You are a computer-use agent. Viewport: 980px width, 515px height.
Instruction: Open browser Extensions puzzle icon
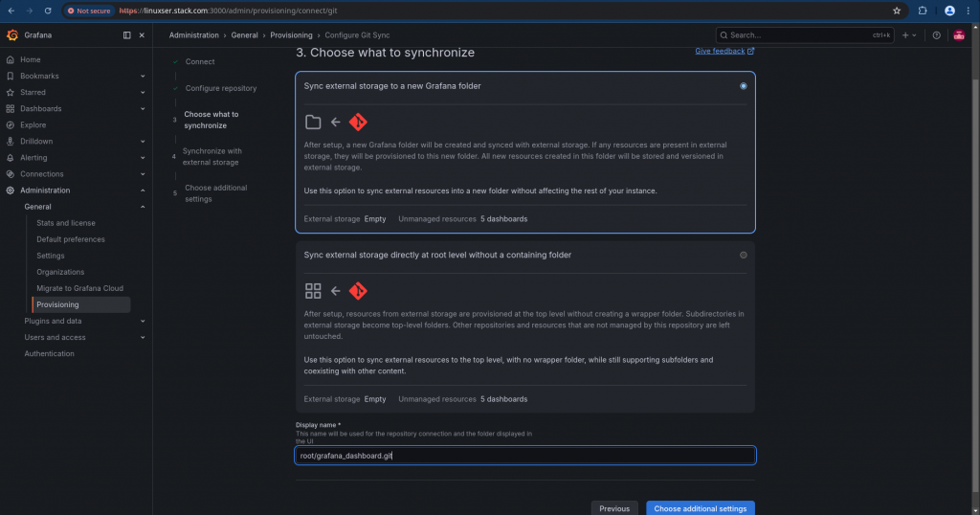point(923,11)
